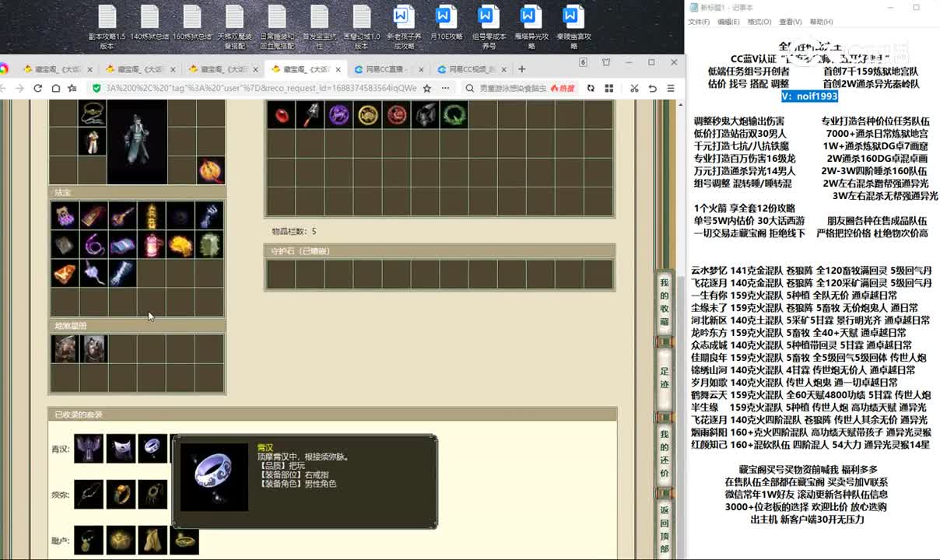Image resolution: width=940 pixels, height=560 pixels.
Task: Click the browser undo close-tab arrow
Action: click(653, 89)
